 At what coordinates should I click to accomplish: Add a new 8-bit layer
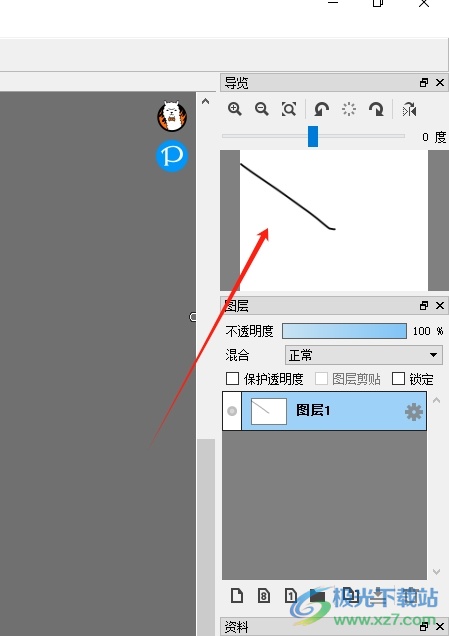(x=264, y=595)
